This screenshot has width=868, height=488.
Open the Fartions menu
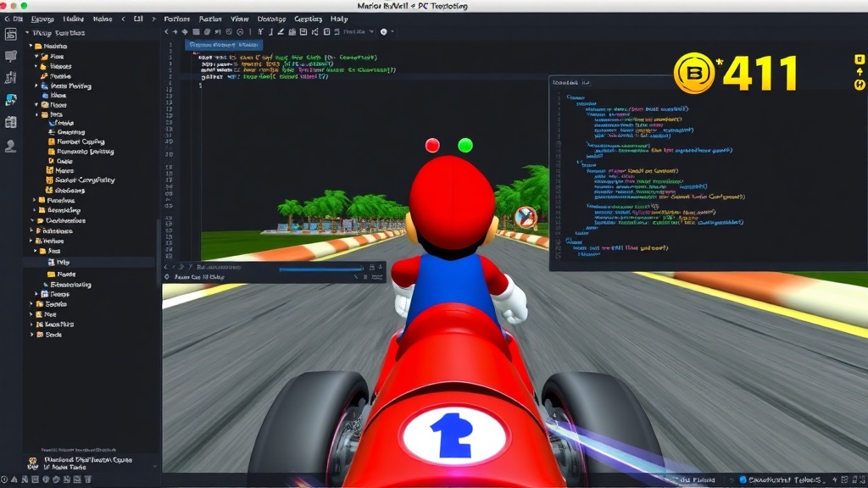click(x=176, y=19)
